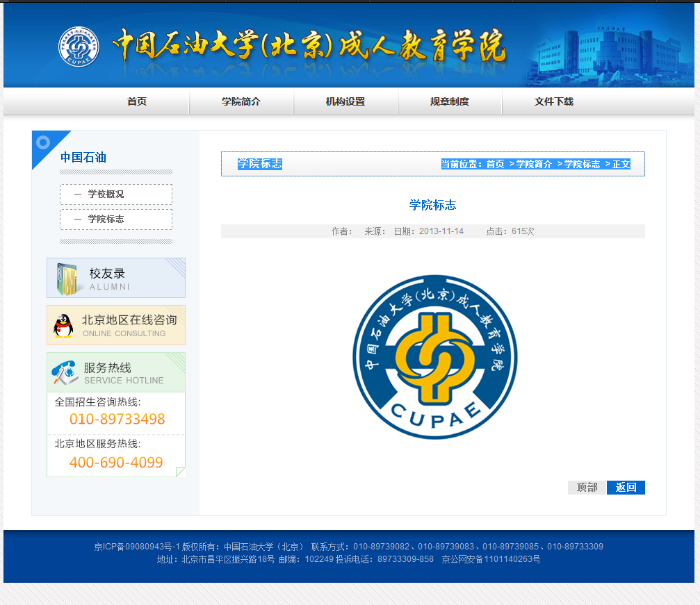Click the blue 返回 button

[626, 488]
